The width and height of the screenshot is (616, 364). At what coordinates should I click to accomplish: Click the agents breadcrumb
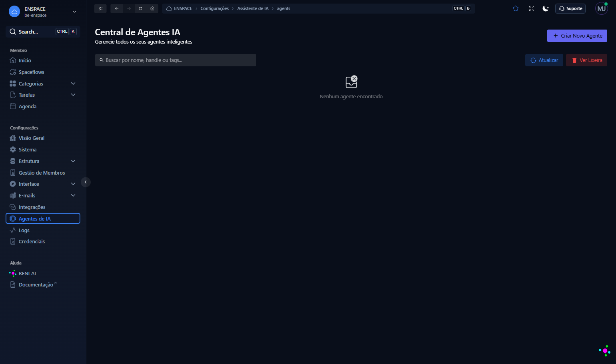click(283, 8)
